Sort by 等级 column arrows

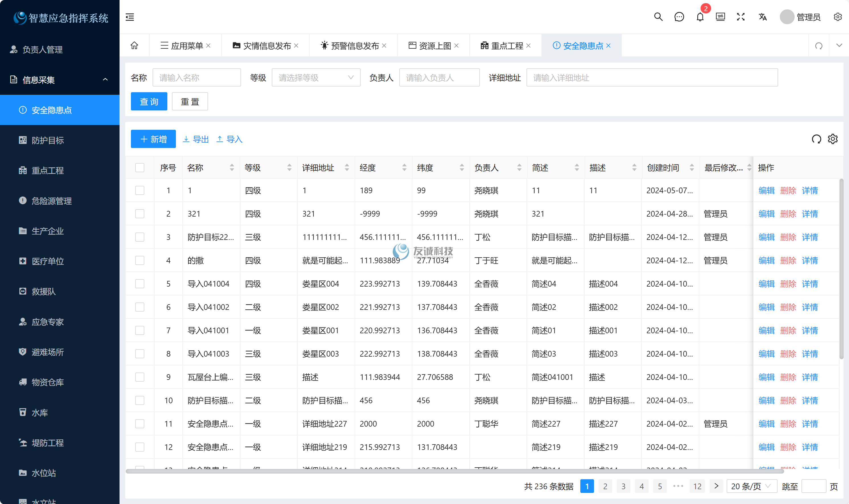(289, 167)
